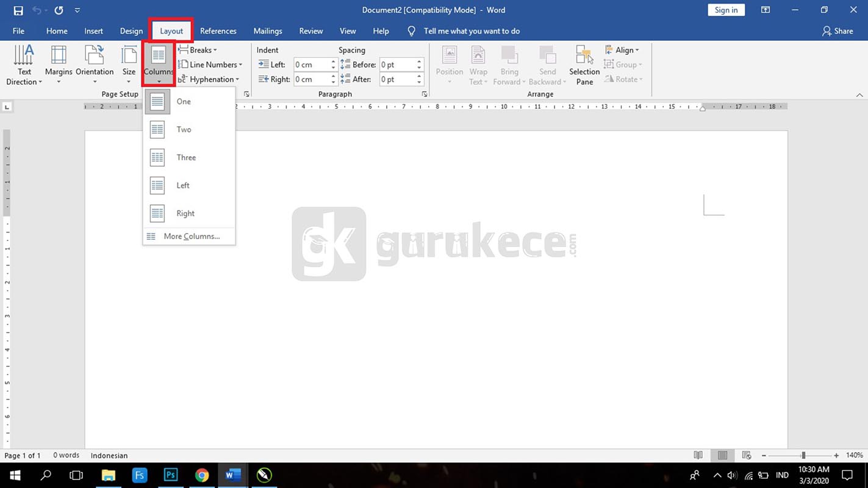Click the Margins icon
Image resolution: width=868 pixels, height=488 pixels.
click(x=58, y=63)
